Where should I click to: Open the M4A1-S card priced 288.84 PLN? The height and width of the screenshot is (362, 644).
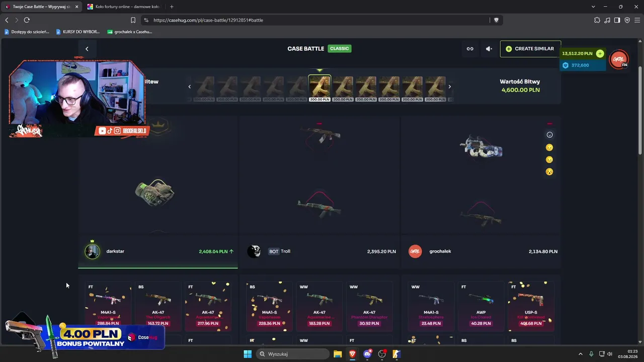tap(108, 306)
